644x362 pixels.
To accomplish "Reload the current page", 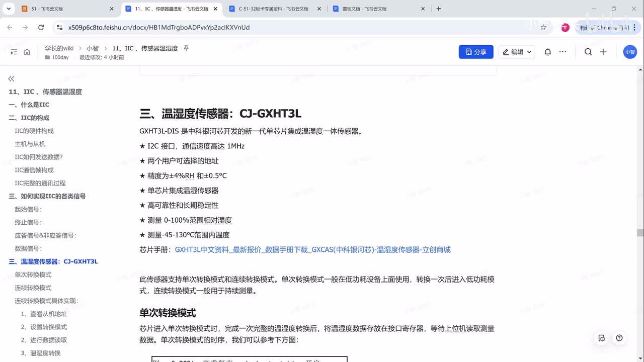I will click(41, 28).
